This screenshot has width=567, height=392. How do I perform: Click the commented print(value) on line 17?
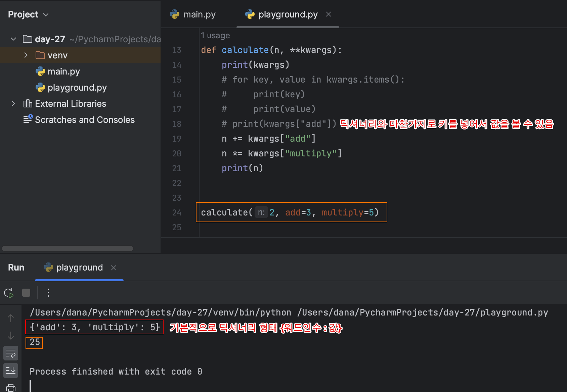tap(269, 109)
